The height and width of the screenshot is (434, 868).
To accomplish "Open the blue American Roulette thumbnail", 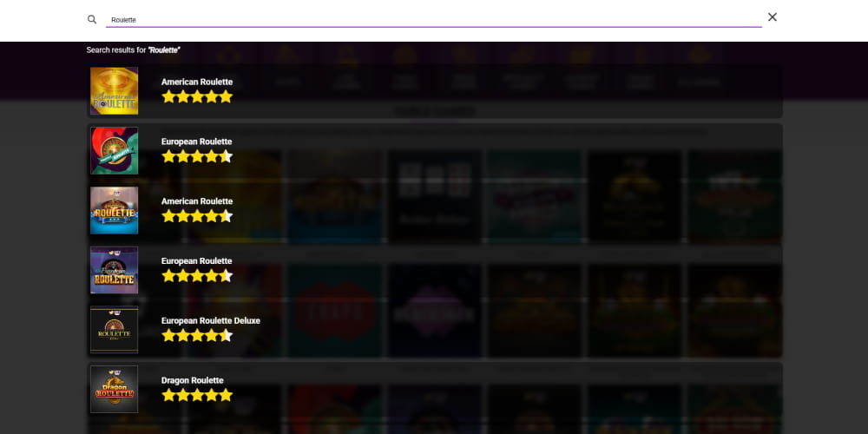I will (114, 210).
